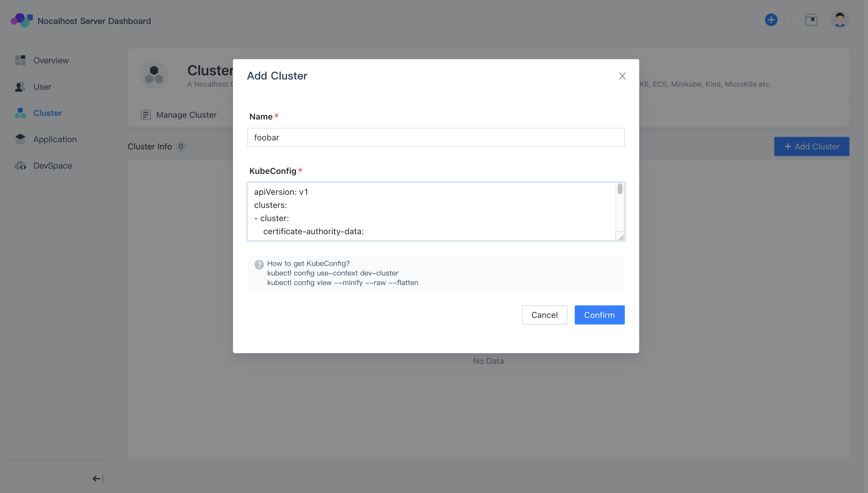Click the collapse sidebar toggle arrow

pyautogui.click(x=96, y=478)
